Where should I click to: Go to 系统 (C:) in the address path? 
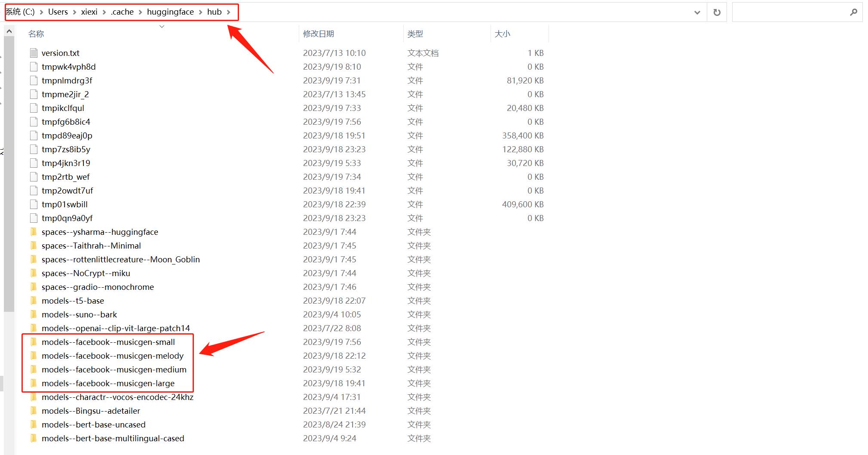pyautogui.click(x=20, y=12)
